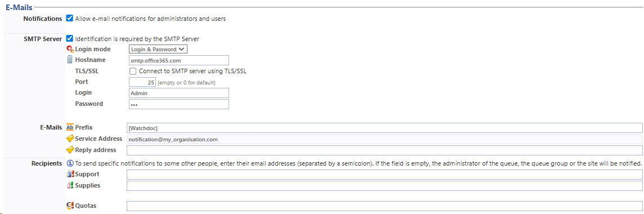The width and height of the screenshot is (644, 214).
Task: Uncheck Identification is required by SMTP Server
Action: click(x=70, y=39)
